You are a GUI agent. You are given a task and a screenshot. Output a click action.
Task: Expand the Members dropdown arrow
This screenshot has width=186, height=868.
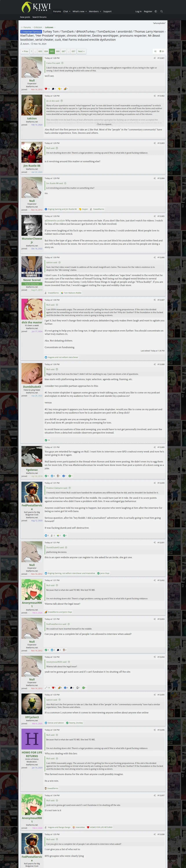tap(101, 11)
